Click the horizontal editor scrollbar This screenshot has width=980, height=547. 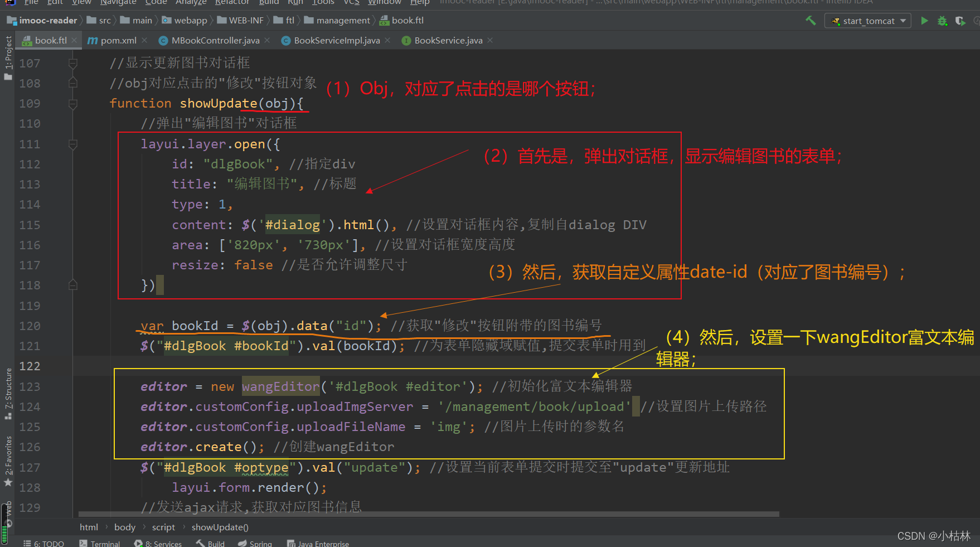click(429, 514)
